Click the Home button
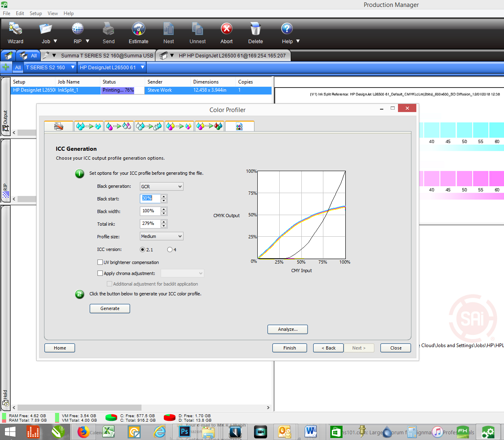Viewport: 504px width, 440px height. [60, 348]
